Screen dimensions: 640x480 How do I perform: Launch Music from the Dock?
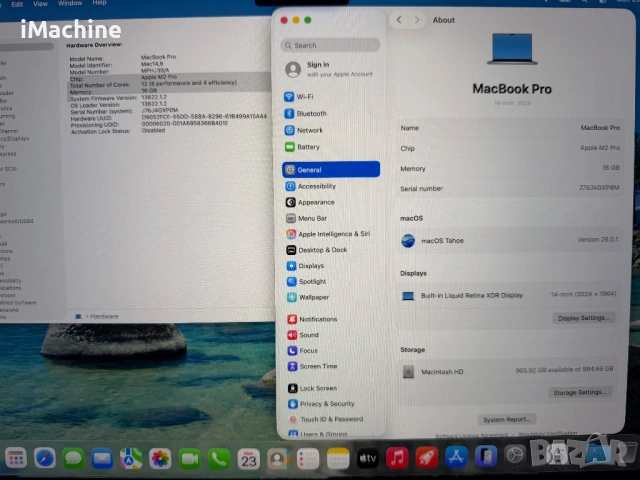[x=397, y=458]
